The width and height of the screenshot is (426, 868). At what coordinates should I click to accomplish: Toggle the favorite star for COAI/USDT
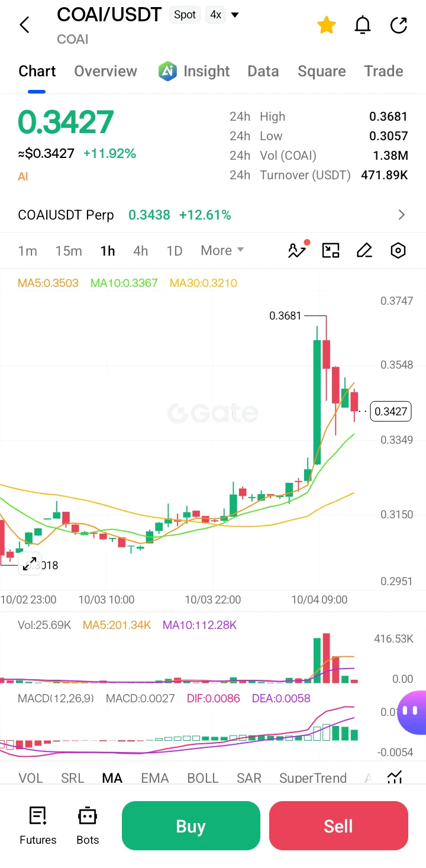[327, 25]
